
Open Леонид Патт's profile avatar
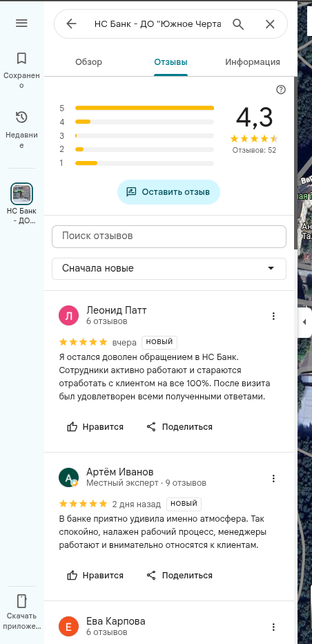coord(68,315)
